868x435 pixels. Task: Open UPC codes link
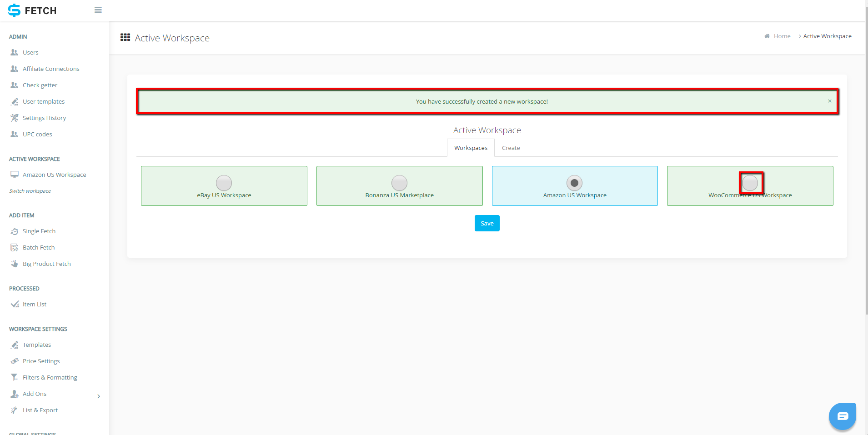[37, 134]
